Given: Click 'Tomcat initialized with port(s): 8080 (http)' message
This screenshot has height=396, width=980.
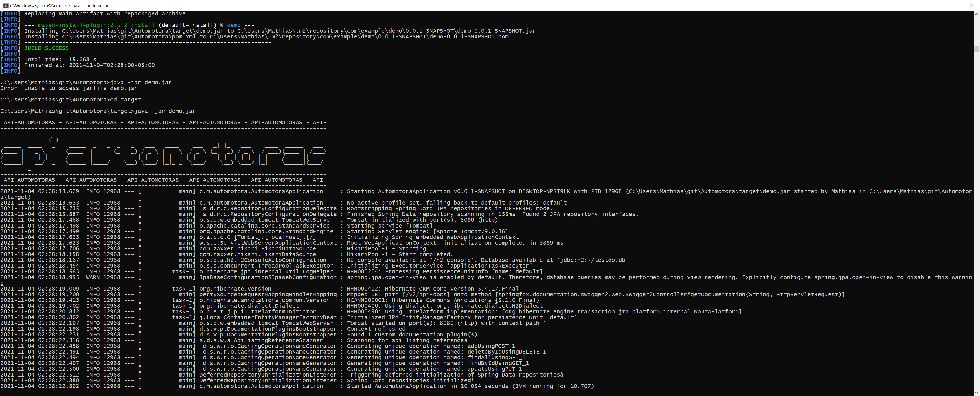Looking at the screenshot, I should pos(422,220).
